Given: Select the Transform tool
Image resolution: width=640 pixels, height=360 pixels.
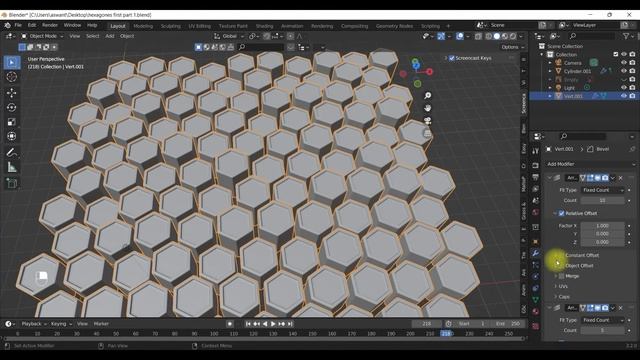Looking at the screenshot, I should (11, 136).
